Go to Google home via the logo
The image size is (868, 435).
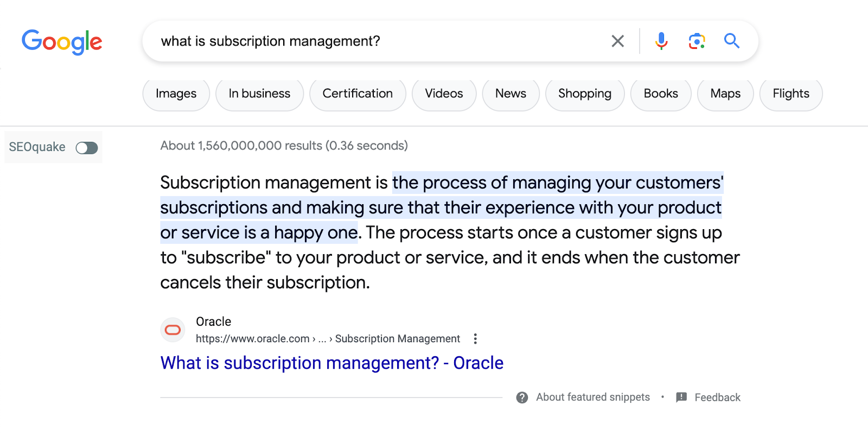pos(62,42)
